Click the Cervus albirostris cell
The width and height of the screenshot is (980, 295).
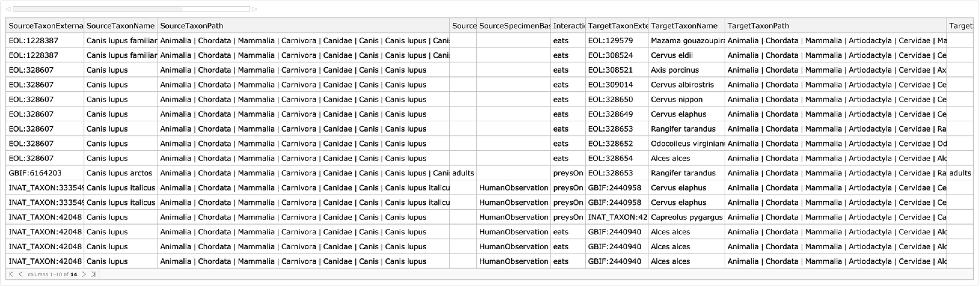pos(682,85)
